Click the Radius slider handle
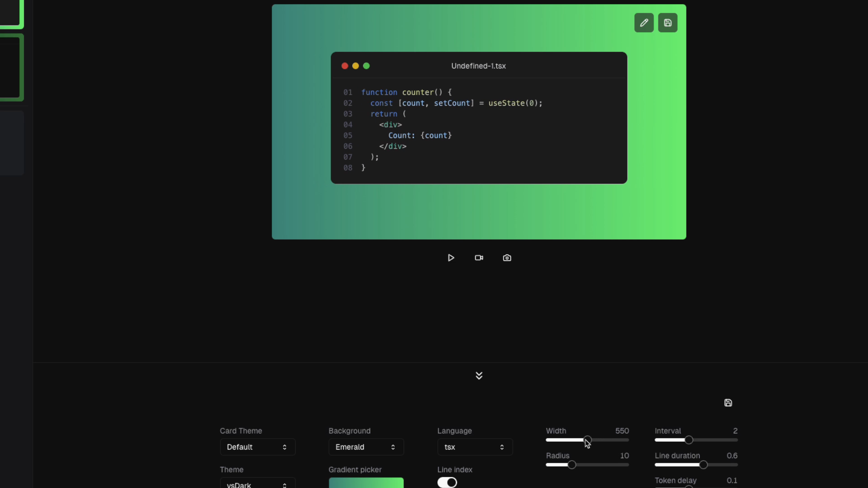This screenshot has height=488, width=868. coord(571,465)
